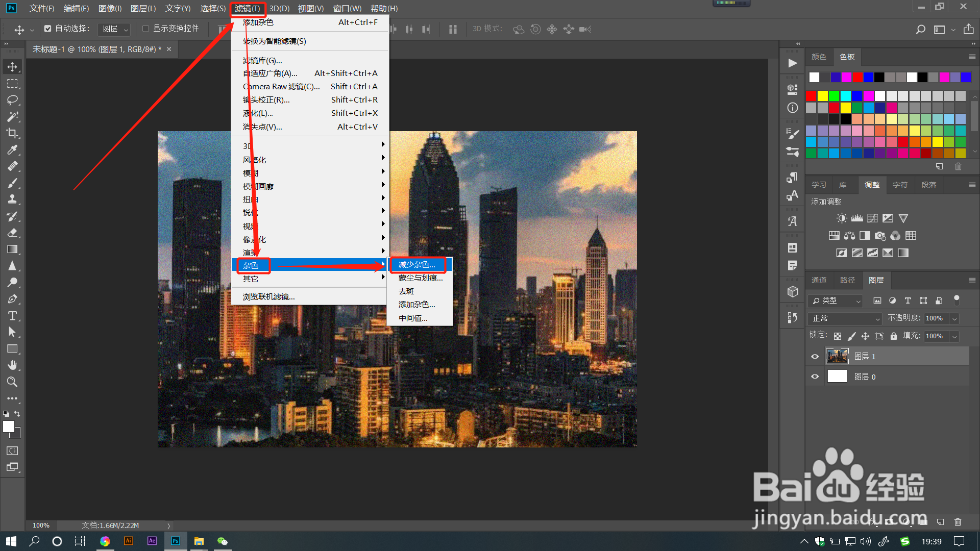Hide 图层 0 using its eye icon
Screen dimensions: 980x551
click(815, 377)
